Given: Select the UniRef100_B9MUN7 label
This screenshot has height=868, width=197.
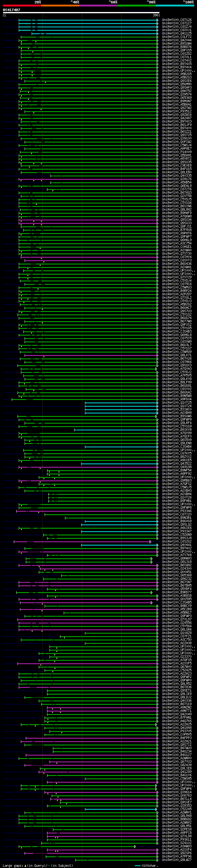Looking at the screenshot, I should tap(176, 101).
